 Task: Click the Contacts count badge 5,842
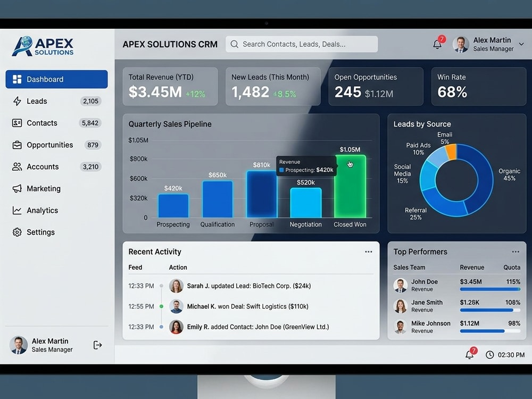pos(90,123)
